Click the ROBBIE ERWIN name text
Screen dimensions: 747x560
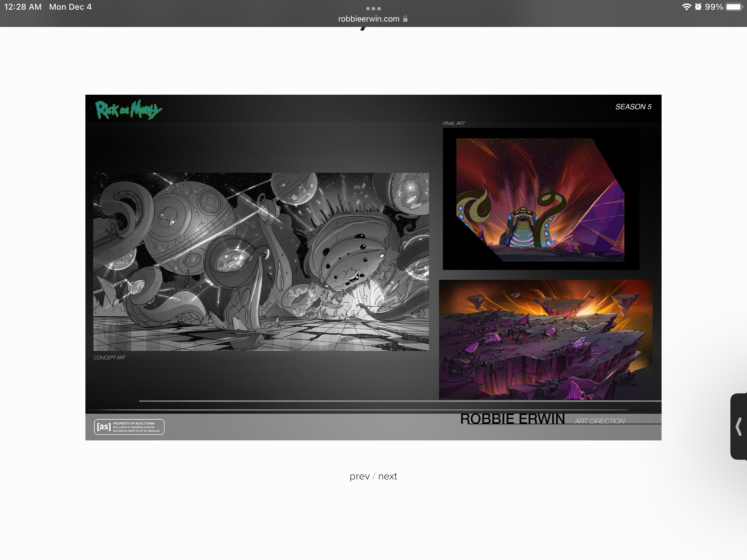click(512, 419)
